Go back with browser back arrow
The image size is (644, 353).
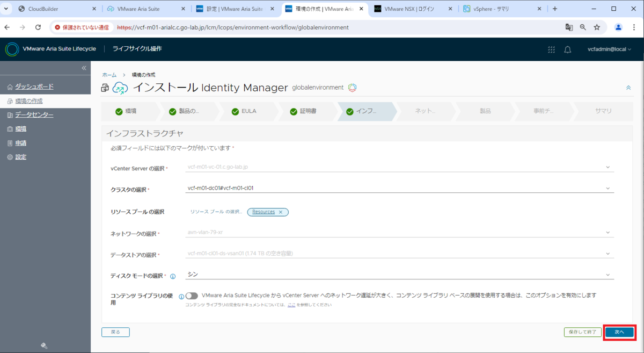(x=7, y=27)
